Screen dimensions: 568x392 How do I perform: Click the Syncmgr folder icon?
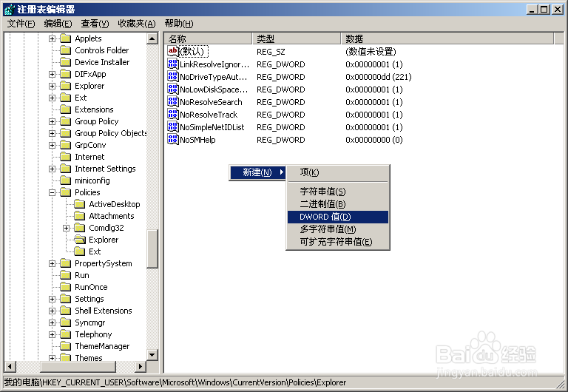tap(66, 322)
